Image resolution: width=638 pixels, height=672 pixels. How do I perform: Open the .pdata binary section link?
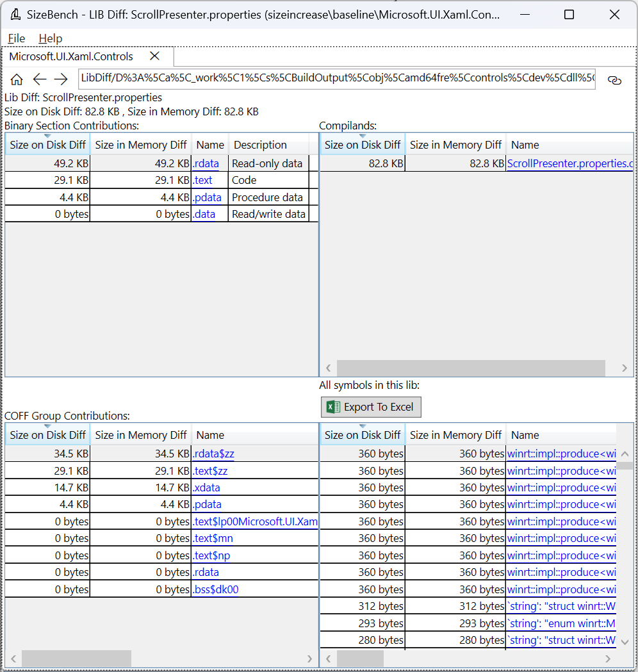click(208, 197)
